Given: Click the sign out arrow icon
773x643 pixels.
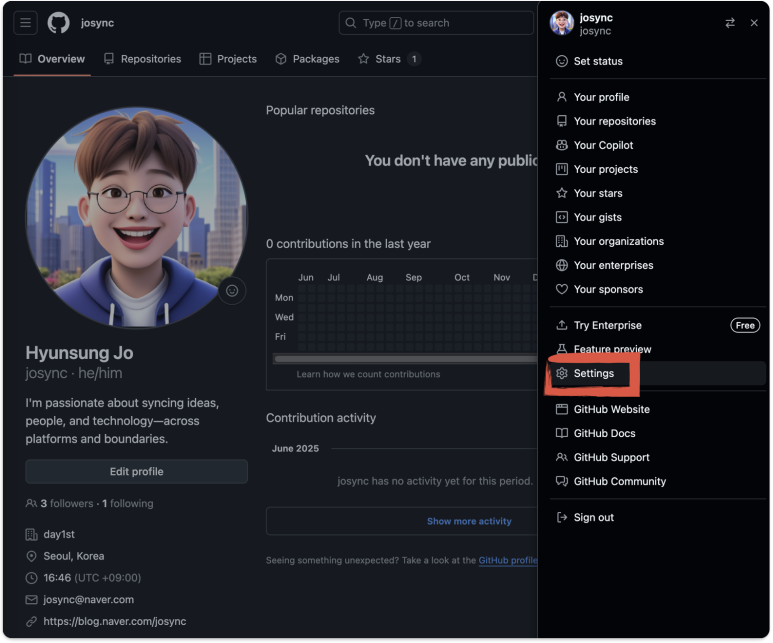Looking at the screenshot, I should 562,517.
